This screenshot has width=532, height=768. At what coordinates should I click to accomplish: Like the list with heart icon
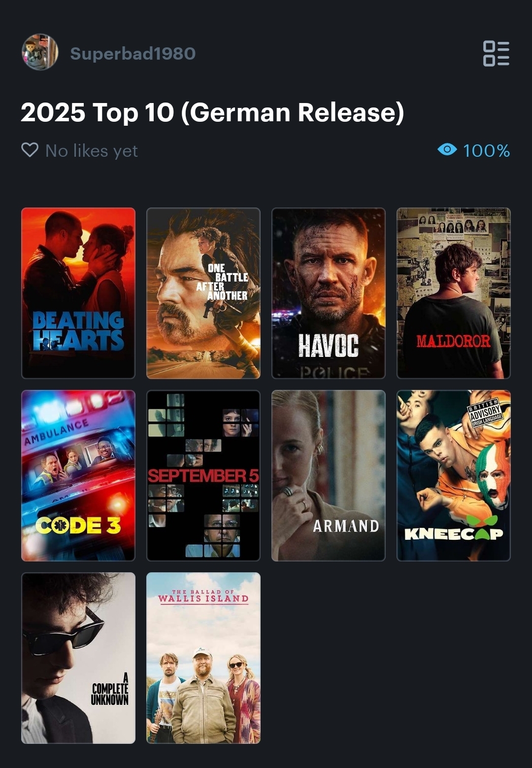coord(30,150)
